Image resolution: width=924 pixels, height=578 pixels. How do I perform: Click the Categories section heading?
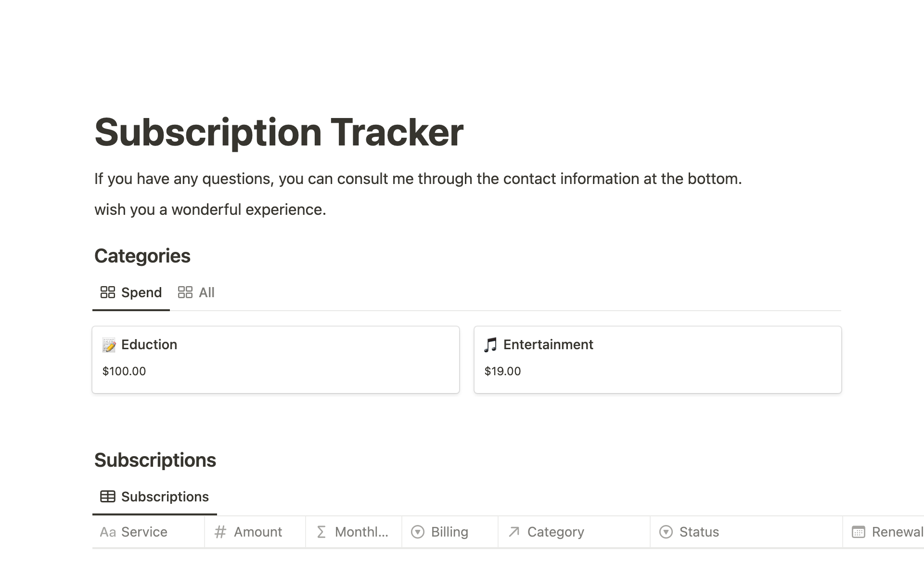click(142, 256)
